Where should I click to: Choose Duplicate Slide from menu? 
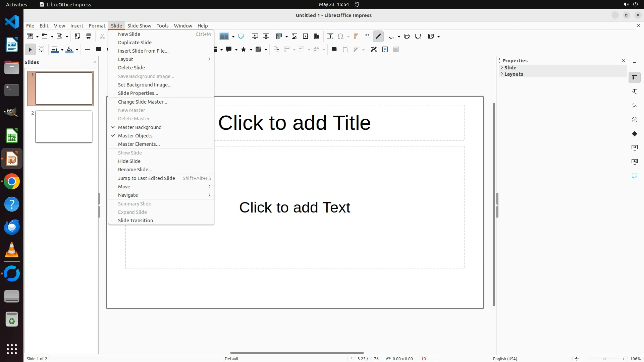click(x=135, y=43)
